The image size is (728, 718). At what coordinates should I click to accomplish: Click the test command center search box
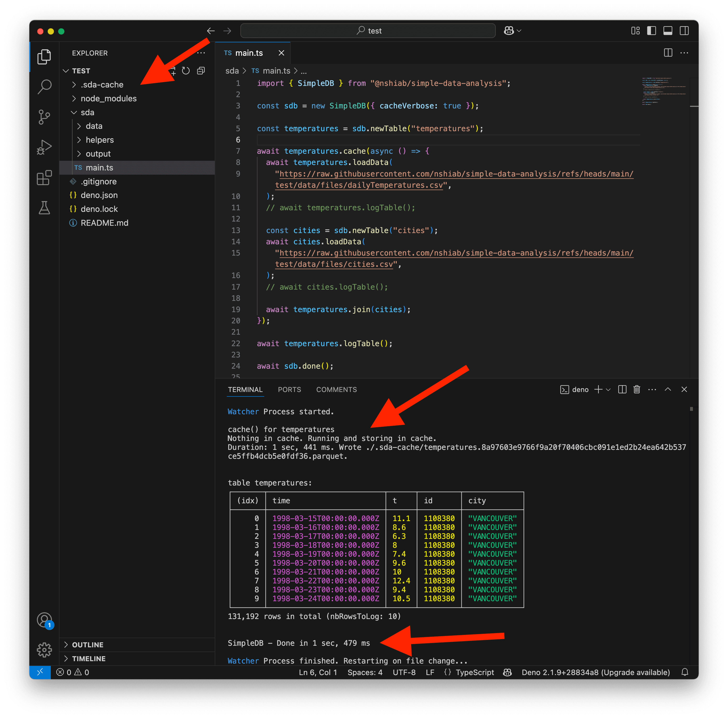pos(368,31)
